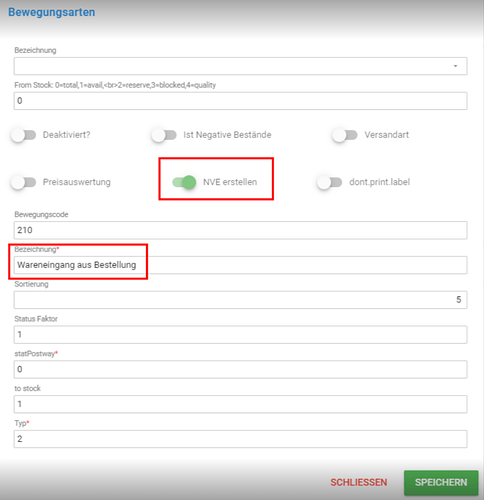Click the NVE erstellen label text
Viewport: 484px width, 500px height.
coord(230,182)
